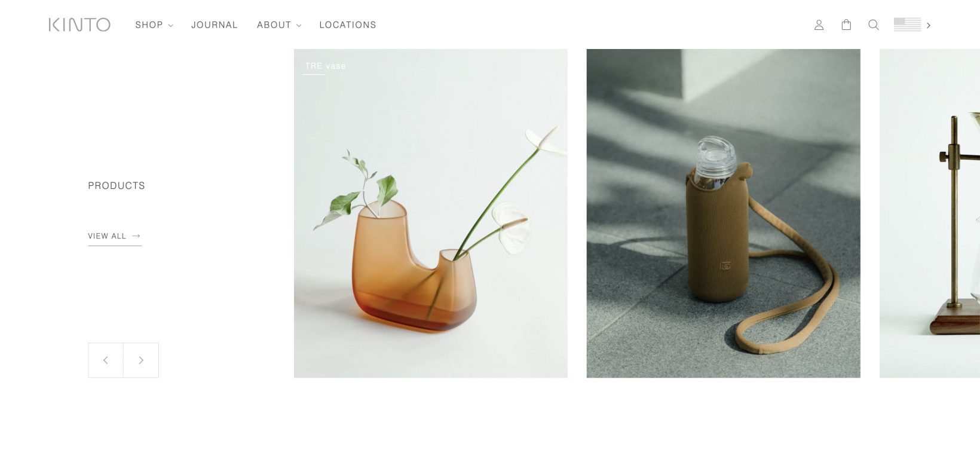Go to next product slide arrow

point(141,360)
